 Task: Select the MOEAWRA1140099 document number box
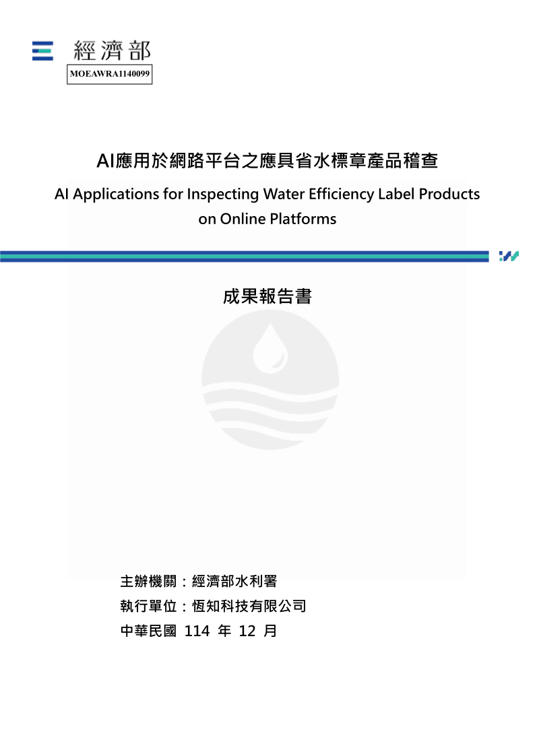tap(109, 74)
